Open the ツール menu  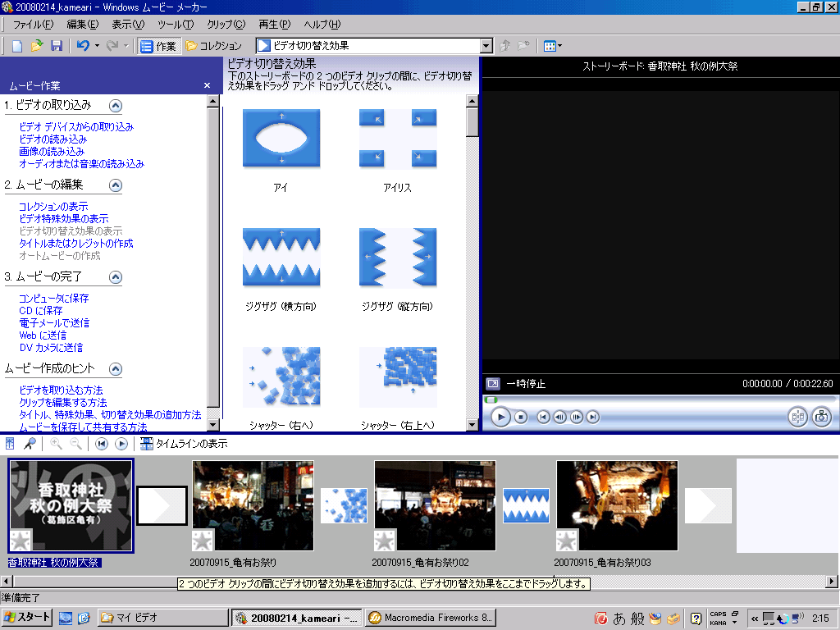[x=176, y=25]
